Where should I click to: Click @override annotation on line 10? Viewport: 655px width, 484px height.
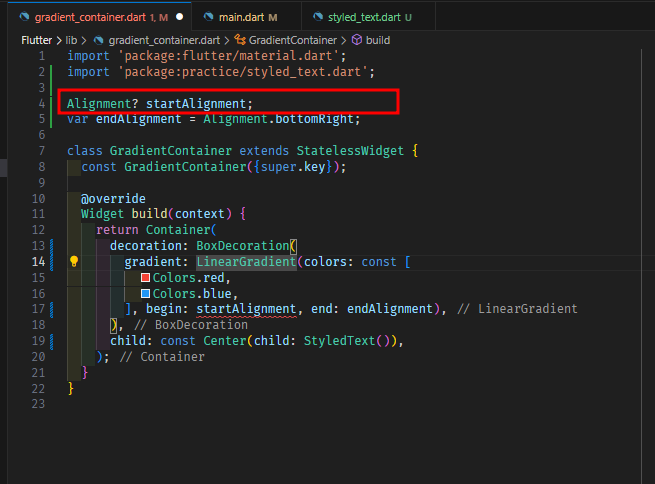(113, 198)
